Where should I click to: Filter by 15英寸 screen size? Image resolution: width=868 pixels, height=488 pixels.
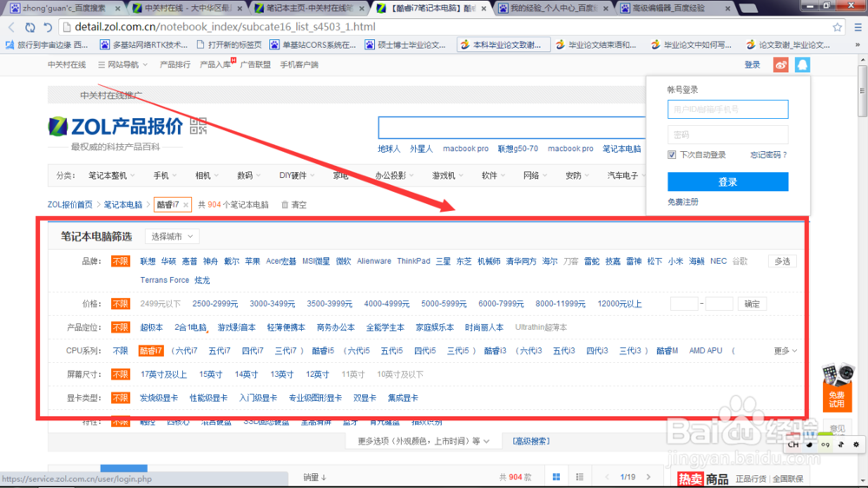[210, 374]
